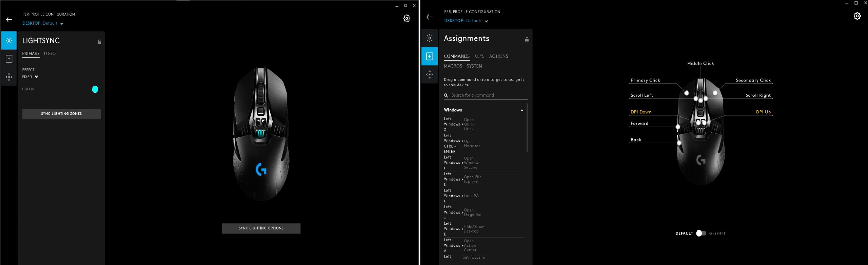Select the MACROS tab in Assignments
Image resolution: width=868 pixels, height=265 pixels.
[453, 66]
